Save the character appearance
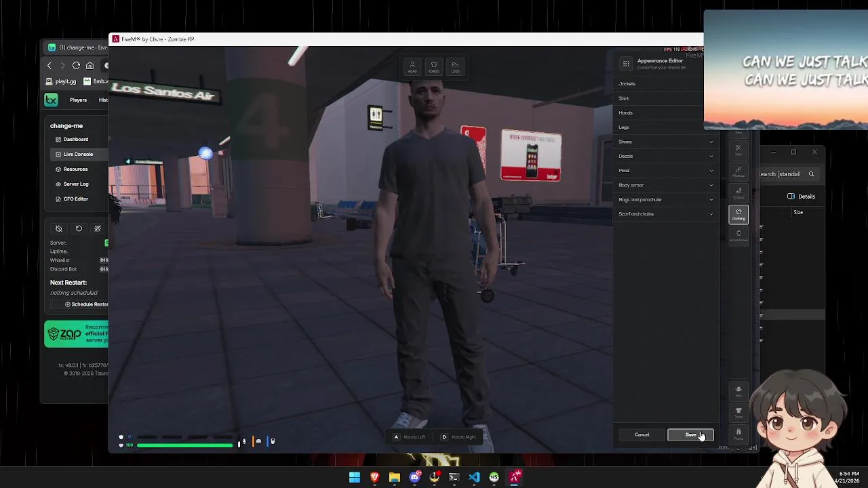The height and width of the screenshot is (488, 868). 690,434
